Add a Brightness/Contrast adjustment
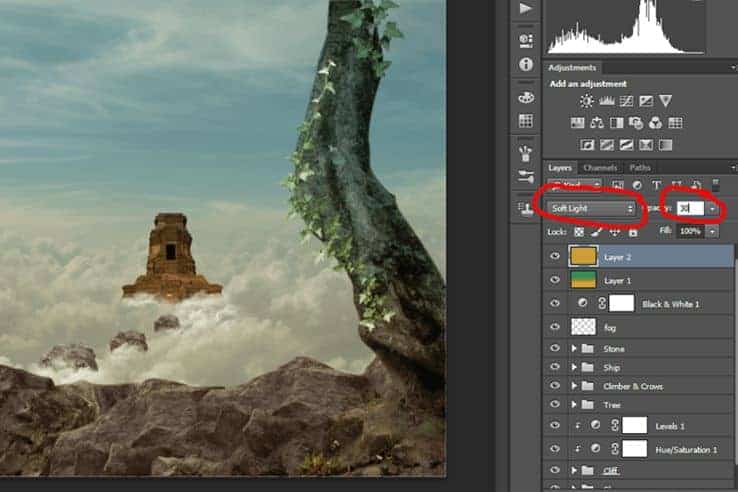The height and width of the screenshot is (492, 738). click(x=586, y=101)
